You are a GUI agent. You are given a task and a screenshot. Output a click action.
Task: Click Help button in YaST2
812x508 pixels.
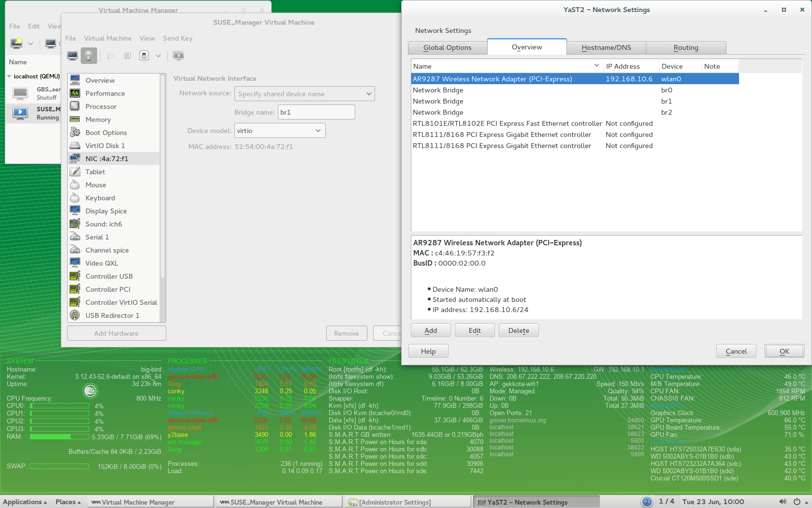point(428,351)
